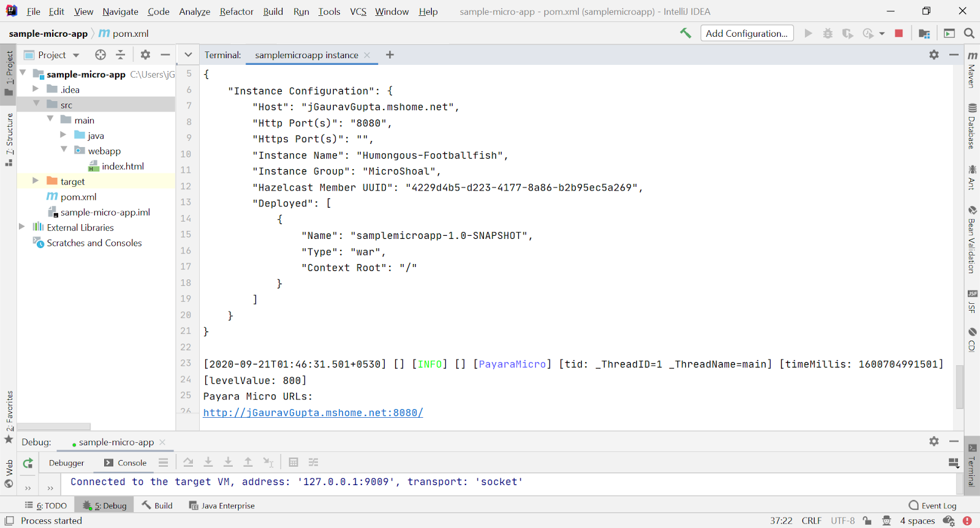Close samplemicroapp instance terminal tab
This screenshot has width=980, height=528.
coord(367,55)
